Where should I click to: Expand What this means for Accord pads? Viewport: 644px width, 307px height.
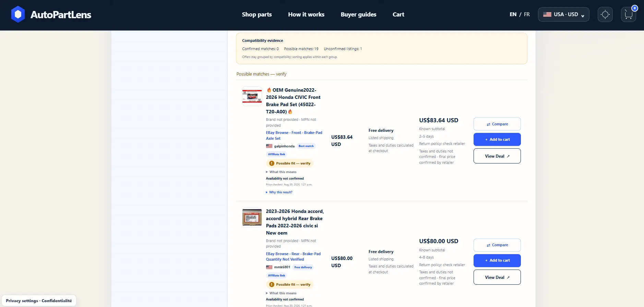(x=281, y=293)
